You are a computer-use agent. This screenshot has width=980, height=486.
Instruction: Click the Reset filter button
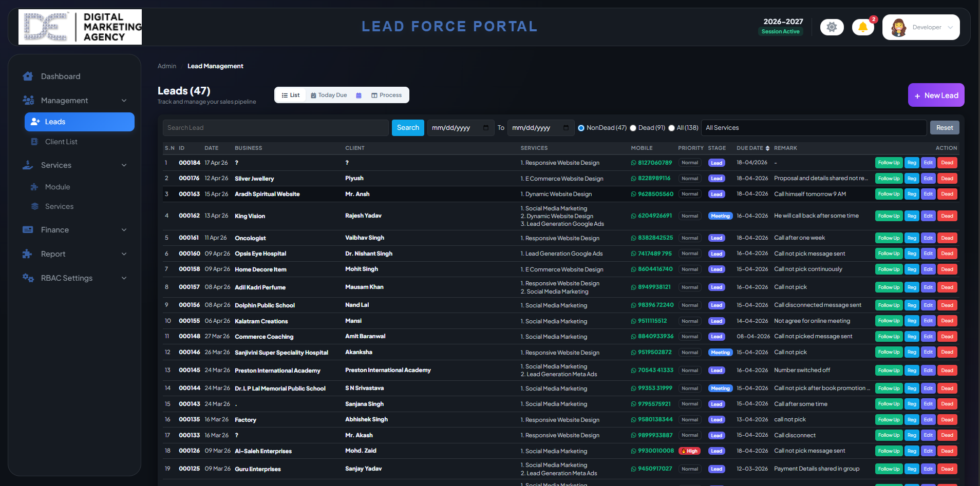point(944,128)
